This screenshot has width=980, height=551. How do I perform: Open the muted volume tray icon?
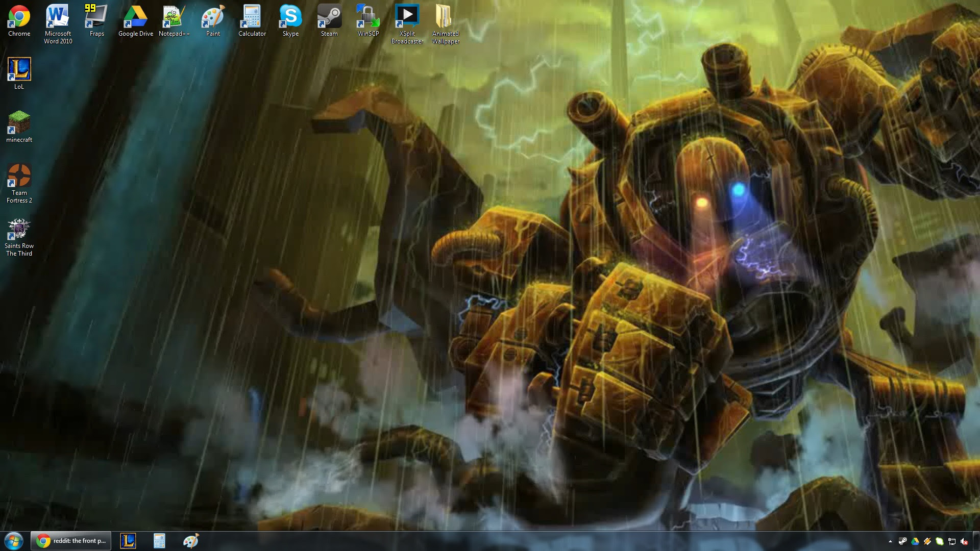(x=964, y=541)
